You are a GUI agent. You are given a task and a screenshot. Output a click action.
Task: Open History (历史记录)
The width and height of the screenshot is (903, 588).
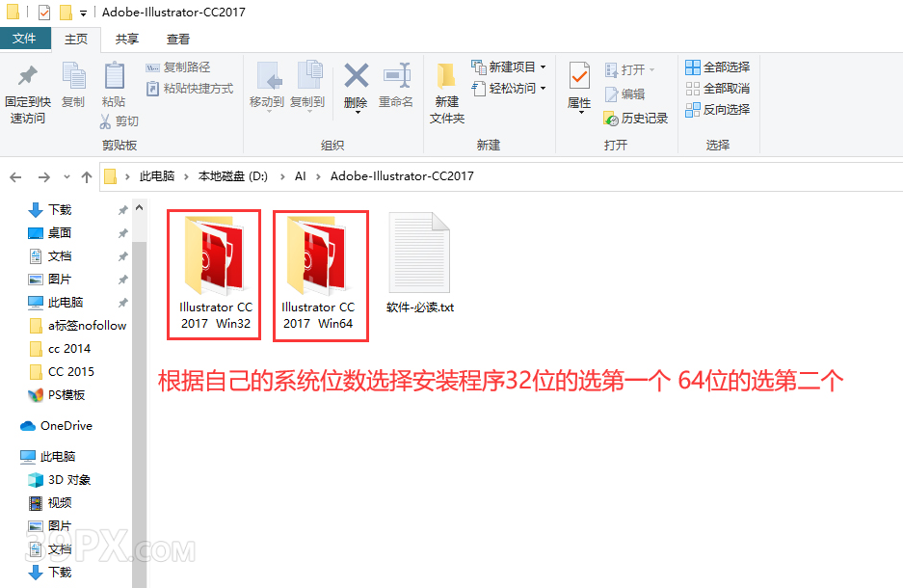coord(636,118)
